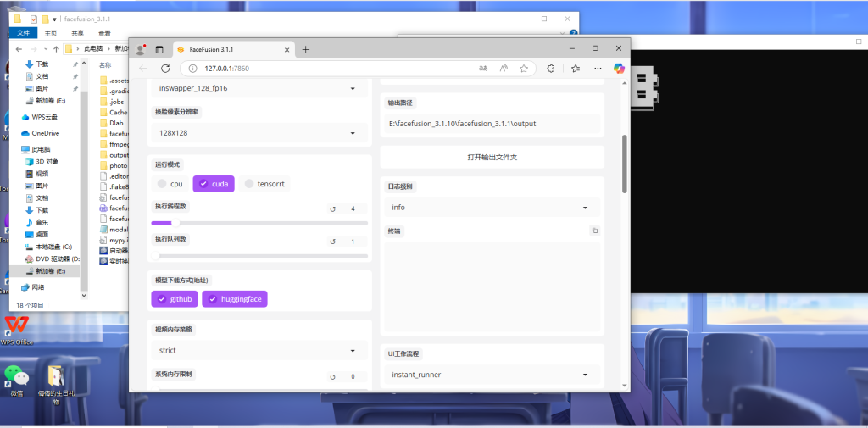The width and height of the screenshot is (868, 428).
Task: Select the cpu execution option
Action: 170,183
